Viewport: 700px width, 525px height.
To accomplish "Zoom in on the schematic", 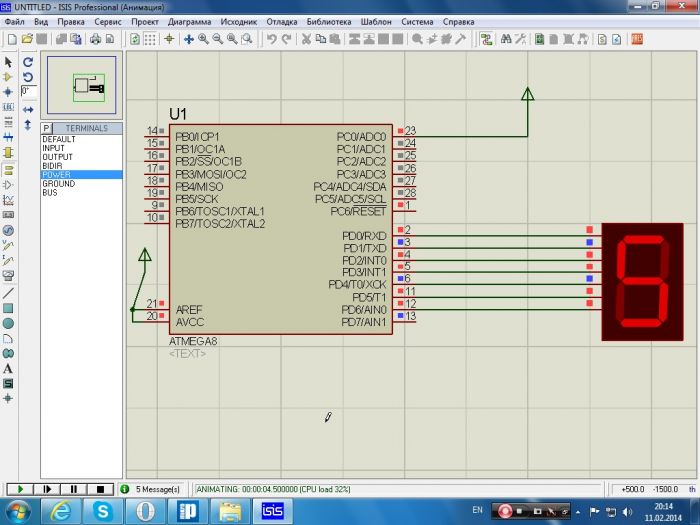I will [203, 39].
